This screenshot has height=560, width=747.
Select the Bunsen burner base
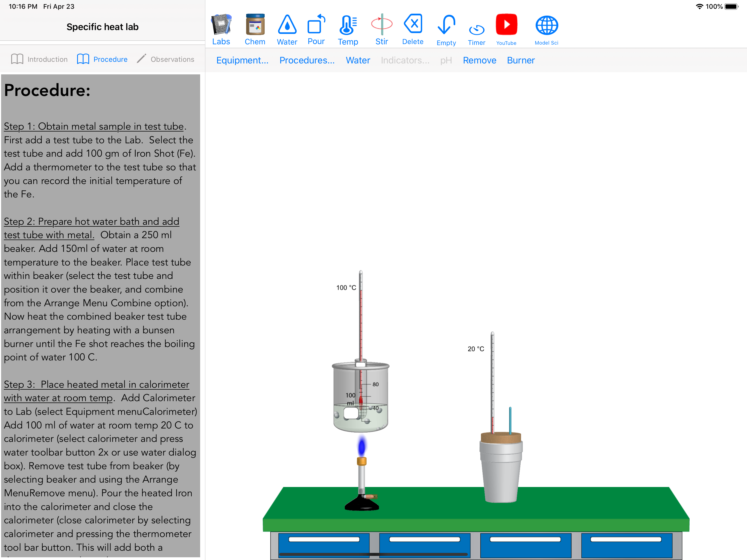(x=362, y=503)
